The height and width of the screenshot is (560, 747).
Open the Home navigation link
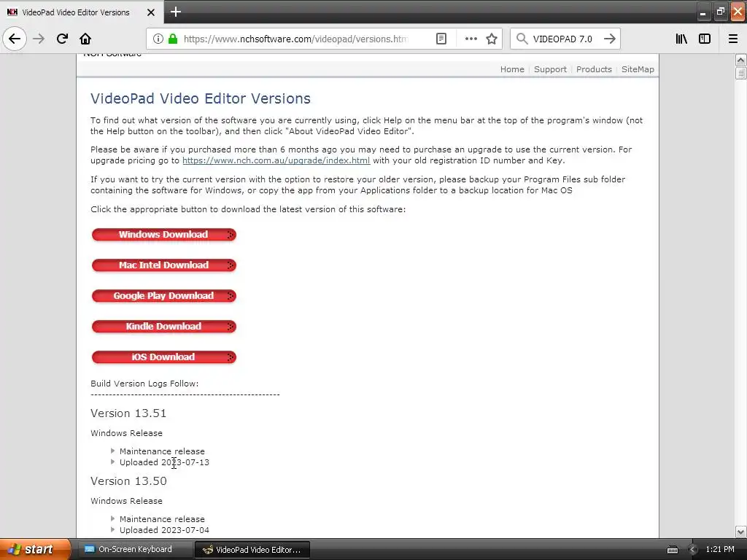[x=512, y=69]
